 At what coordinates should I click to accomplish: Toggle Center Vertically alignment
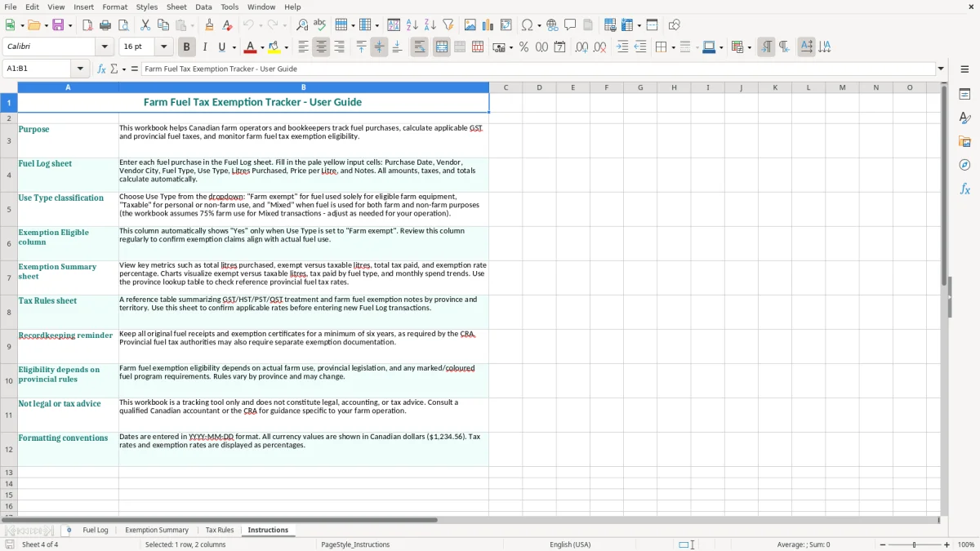tap(379, 47)
